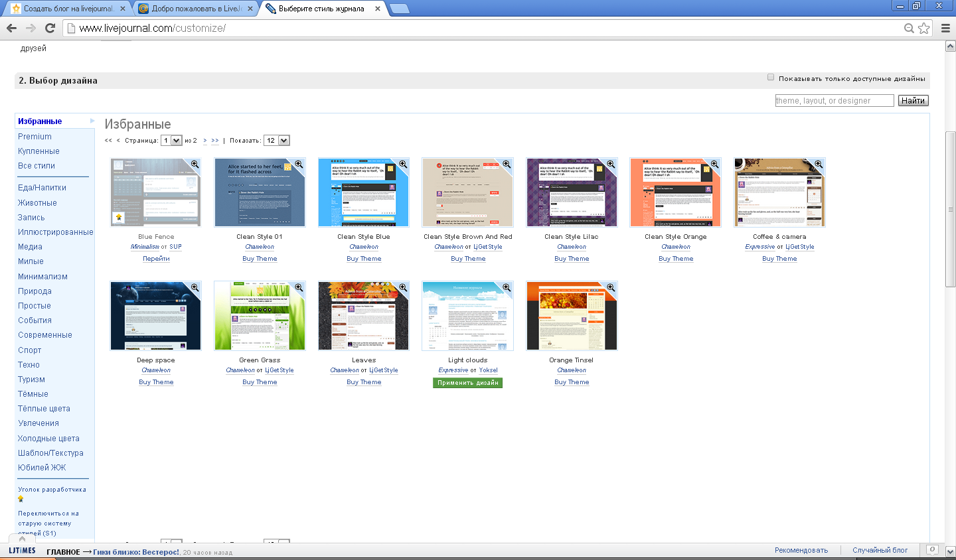Image resolution: width=956 pixels, height=560 pixels.
Task: Click Перейти under Blue Fence
Action: 156,259
